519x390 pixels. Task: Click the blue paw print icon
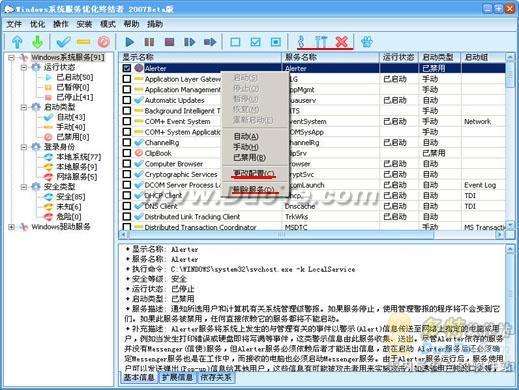(366, 42)
